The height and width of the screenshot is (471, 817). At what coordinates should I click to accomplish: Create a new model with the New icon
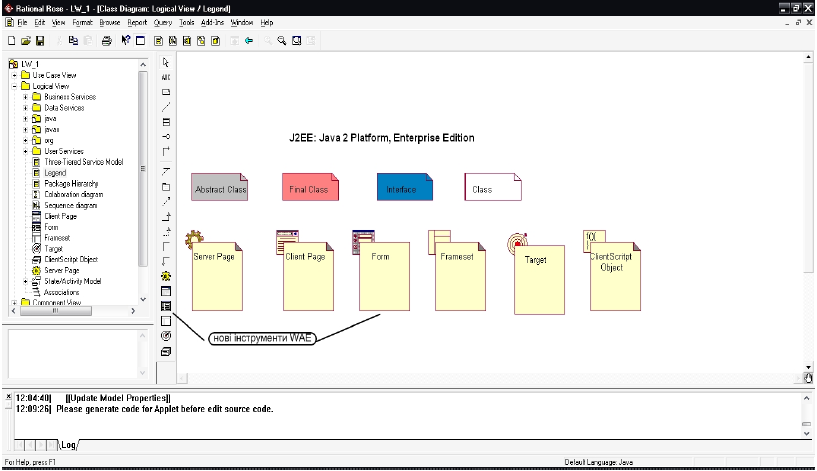[x=11, y=41]
